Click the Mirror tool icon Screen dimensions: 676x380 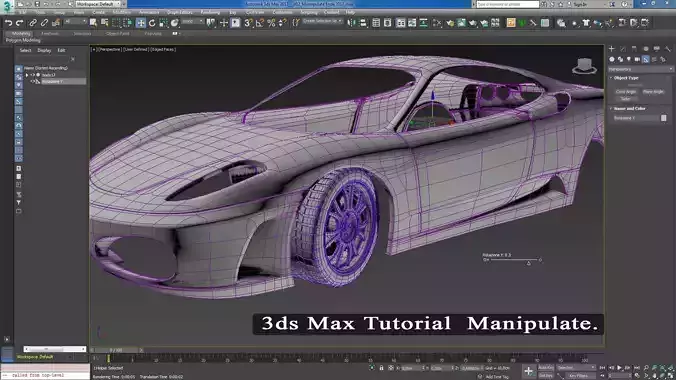[351, 23]
